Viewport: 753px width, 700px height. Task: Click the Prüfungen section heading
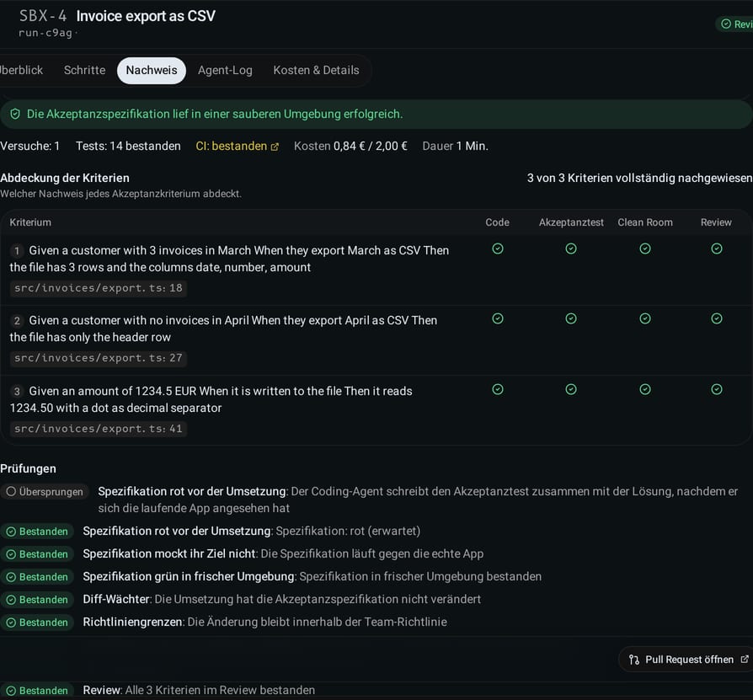(x=28, y=468)
